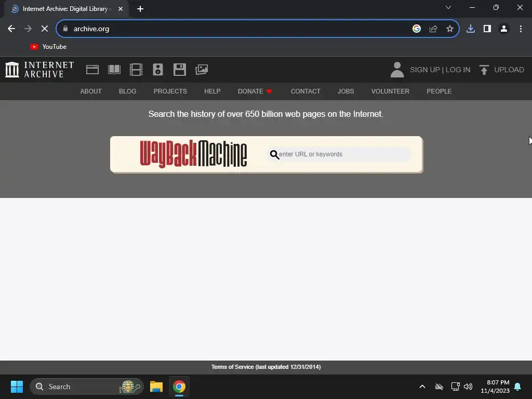The height and width of the screenshot is (399, 532).
Task: Open volume control tray icon
Action: 468,387
